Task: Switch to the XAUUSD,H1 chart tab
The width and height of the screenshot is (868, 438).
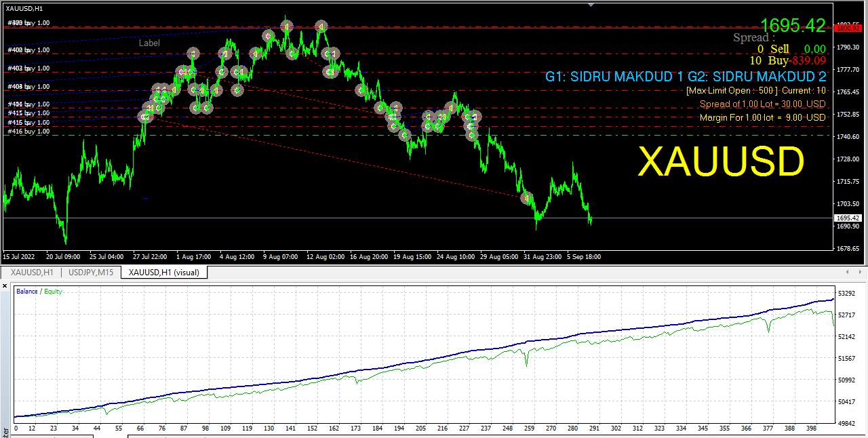Action: pos(32,272)
